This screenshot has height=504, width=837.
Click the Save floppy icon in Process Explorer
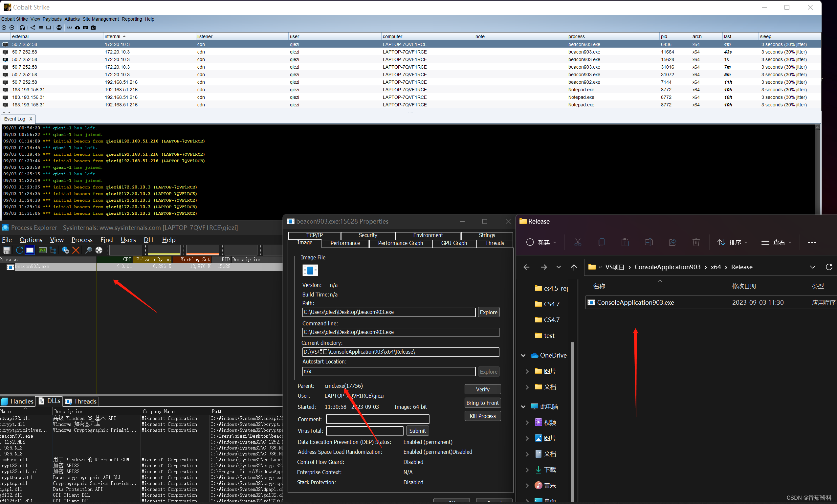tap(7, 250)
